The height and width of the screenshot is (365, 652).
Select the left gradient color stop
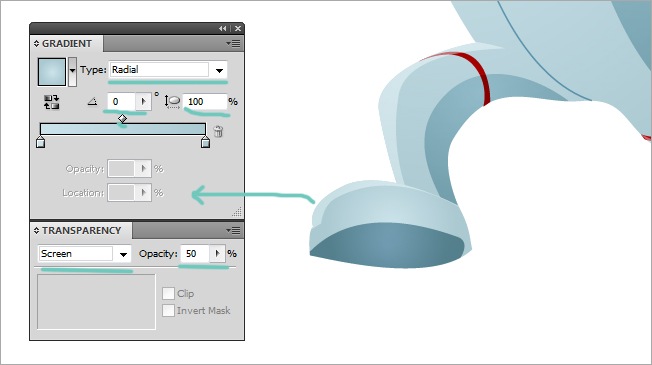click(x=40, y=142)
